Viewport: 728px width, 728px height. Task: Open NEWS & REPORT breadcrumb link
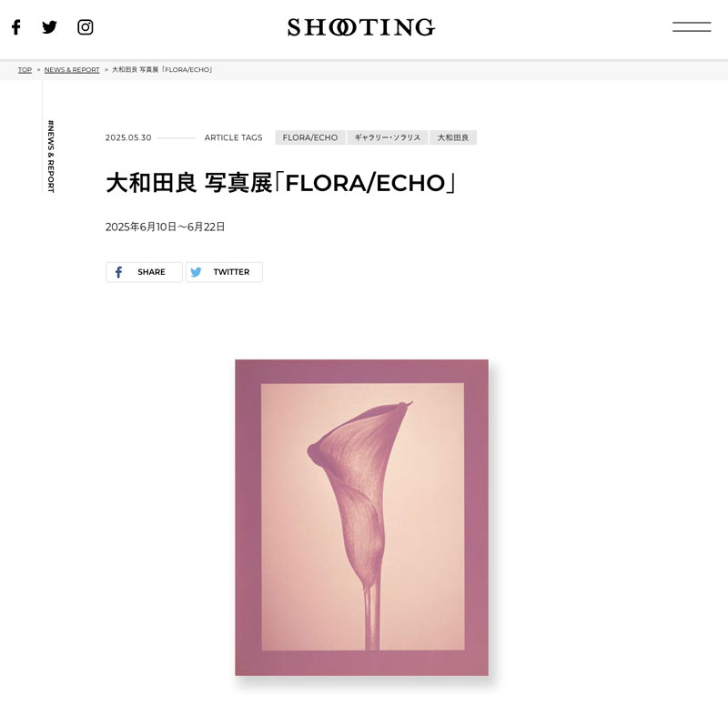click(x=72, y=70)
